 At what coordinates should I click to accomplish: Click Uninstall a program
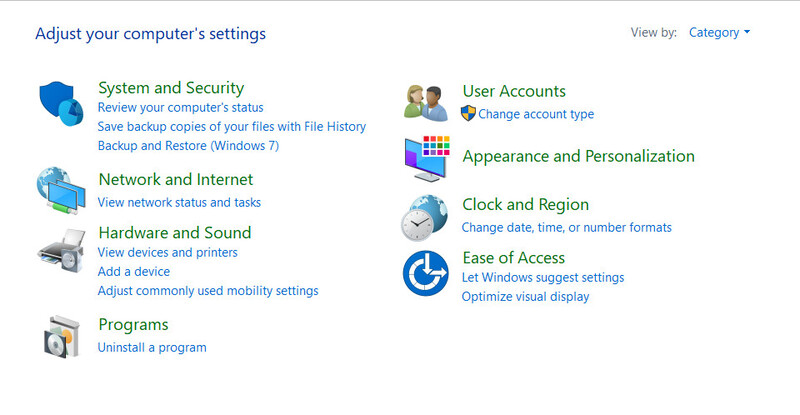pyautogui.click(x=152, y=348)
